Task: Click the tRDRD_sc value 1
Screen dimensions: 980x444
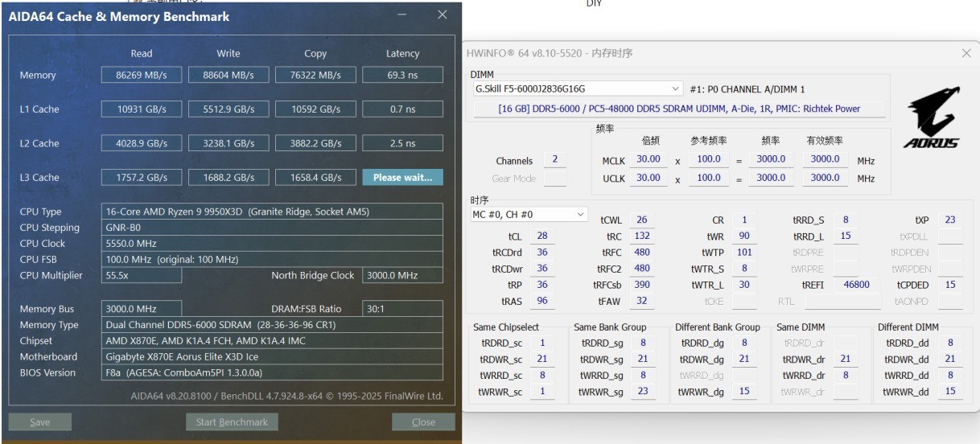Action: 542,343
